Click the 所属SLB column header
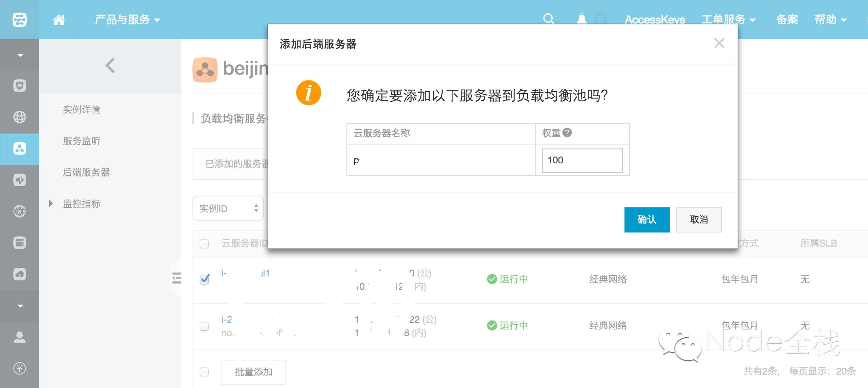This screenshot has width=868, height=388. pos(819,243)
